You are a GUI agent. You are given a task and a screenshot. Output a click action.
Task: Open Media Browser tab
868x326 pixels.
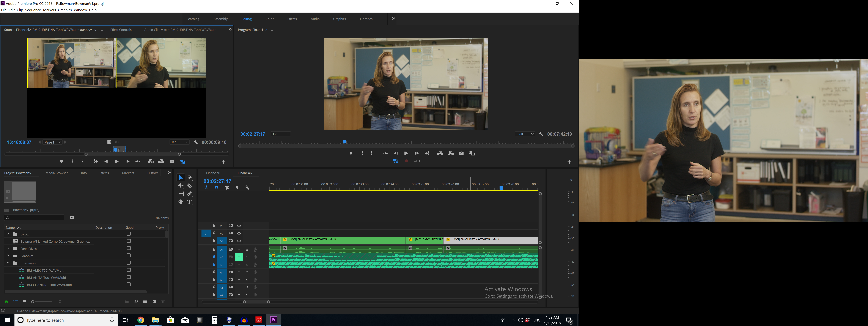pos(57,173)
